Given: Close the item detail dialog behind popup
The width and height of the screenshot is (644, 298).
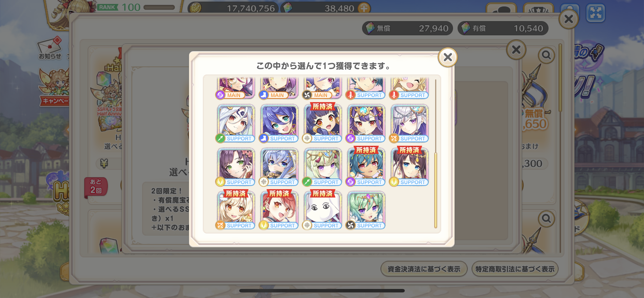Looking at the screenshot, I should click(x=516, y=49).
